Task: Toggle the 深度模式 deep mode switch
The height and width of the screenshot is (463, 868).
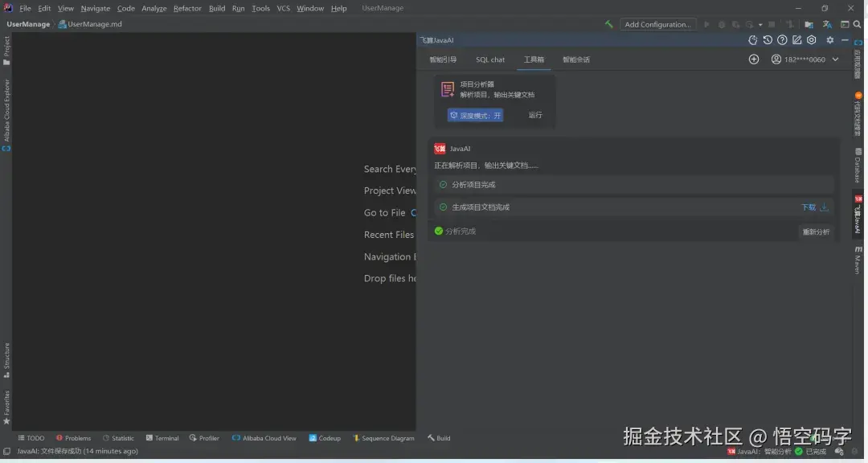Action: click(x=476, y=115)
